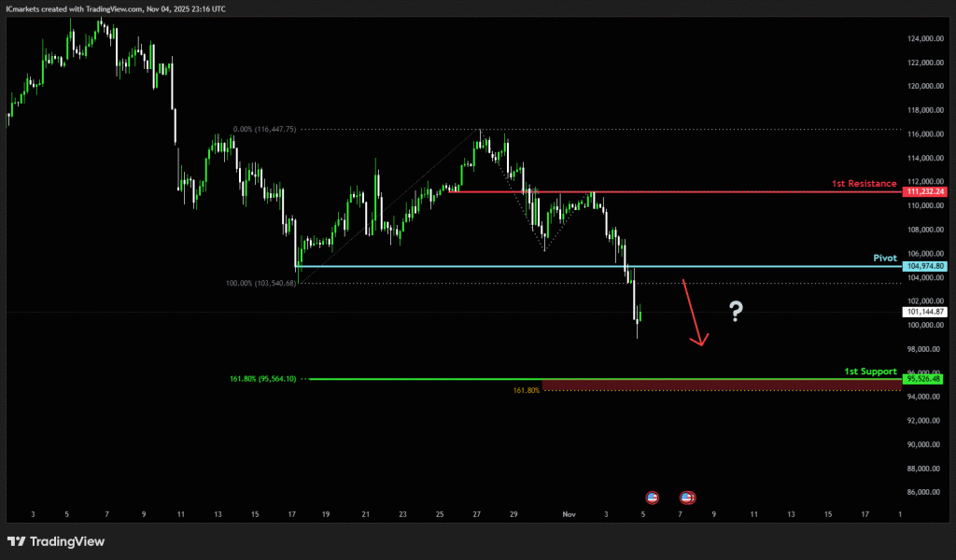956x560 pixels.
Task: Open the stacked US event flags near Nov 7
Action: coord(688,497)
